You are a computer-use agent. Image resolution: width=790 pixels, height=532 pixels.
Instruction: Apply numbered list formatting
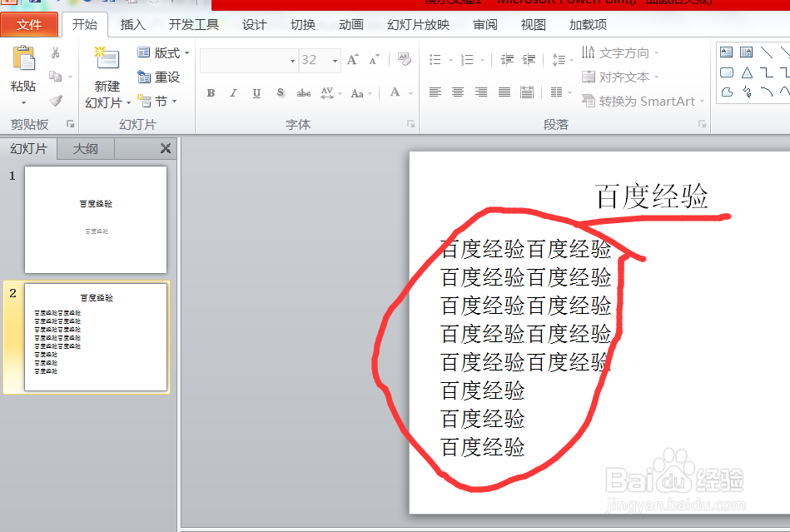(x=467, y=60)
